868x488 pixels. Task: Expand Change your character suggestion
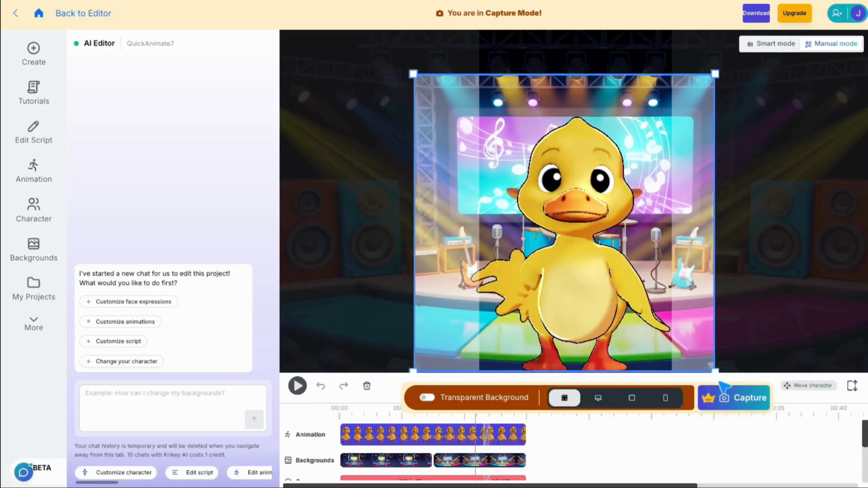click(x=122, y=361)
